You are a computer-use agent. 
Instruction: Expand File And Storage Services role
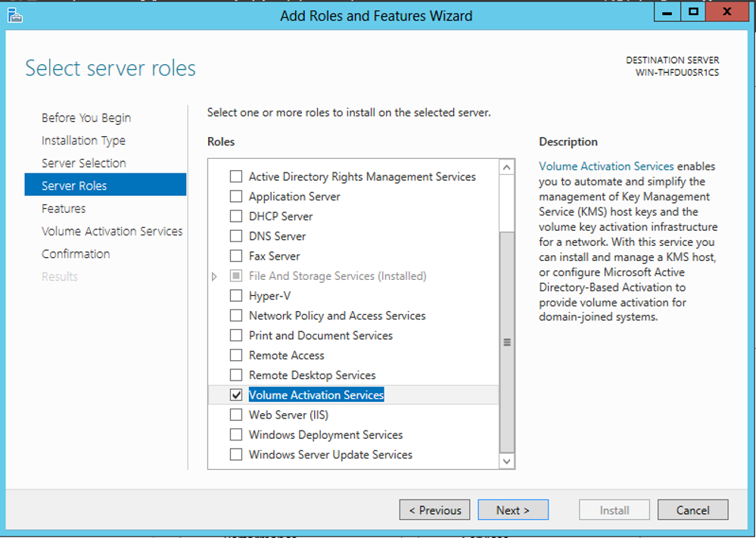click(x=215, y=276)
